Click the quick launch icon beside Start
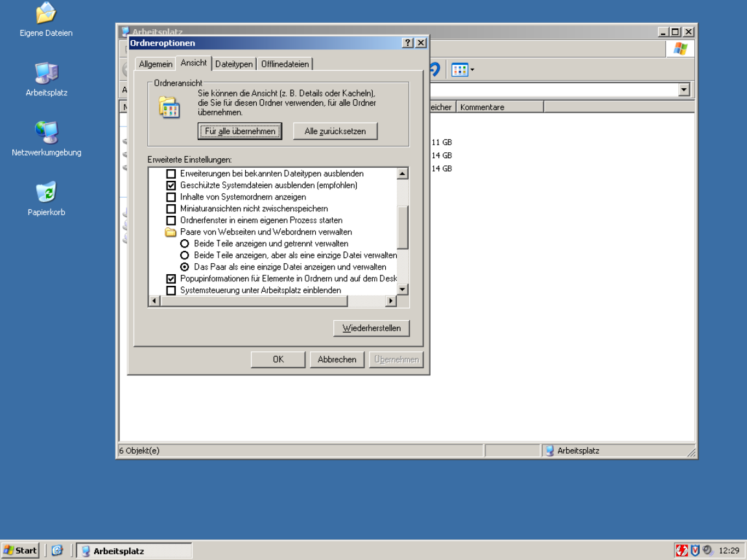Image resolution: width=747 pixels, height=560 pixels. click(x=57, y=550)
